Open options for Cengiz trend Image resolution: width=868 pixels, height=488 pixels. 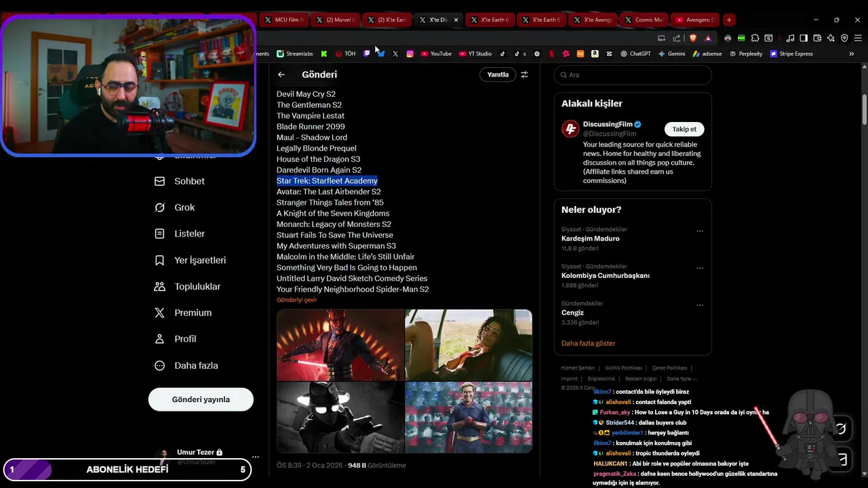pyautogui.click(x=700, y=305)
